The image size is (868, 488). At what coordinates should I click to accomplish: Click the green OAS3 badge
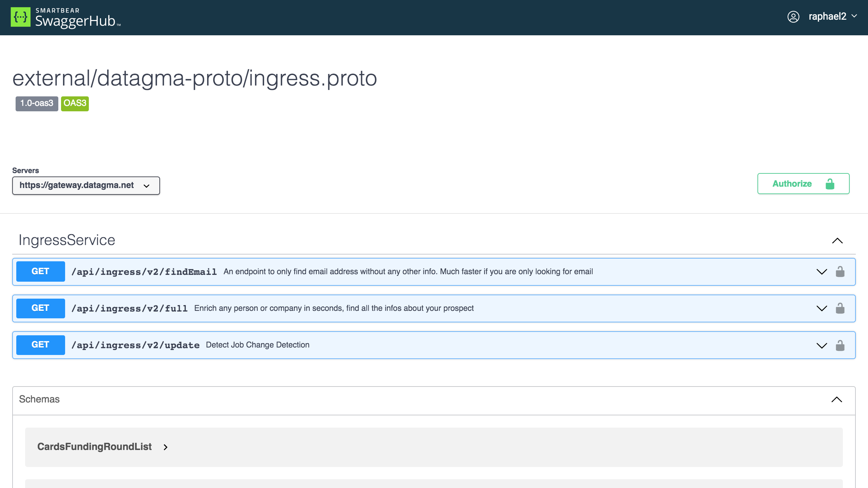75,104
